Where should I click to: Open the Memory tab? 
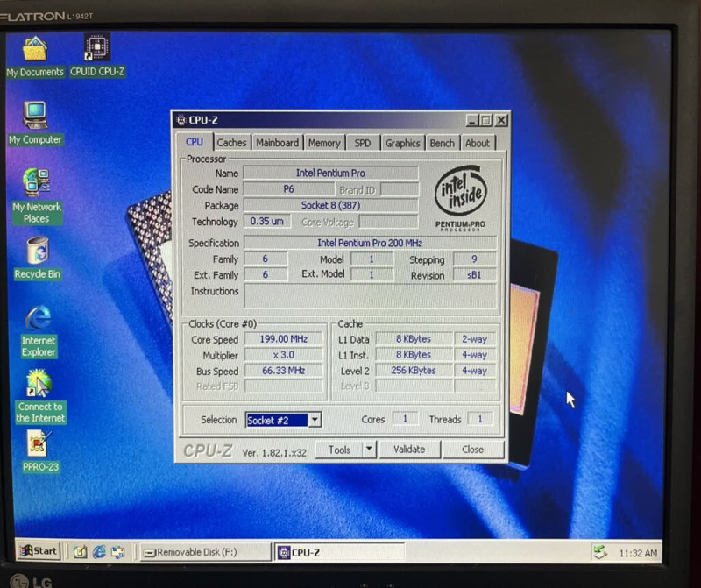click(x=324, y=143)
